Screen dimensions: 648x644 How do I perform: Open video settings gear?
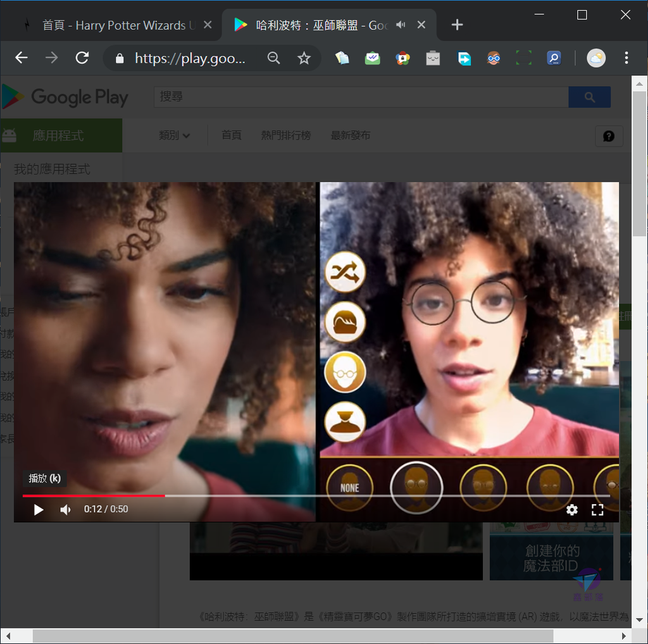572,510
